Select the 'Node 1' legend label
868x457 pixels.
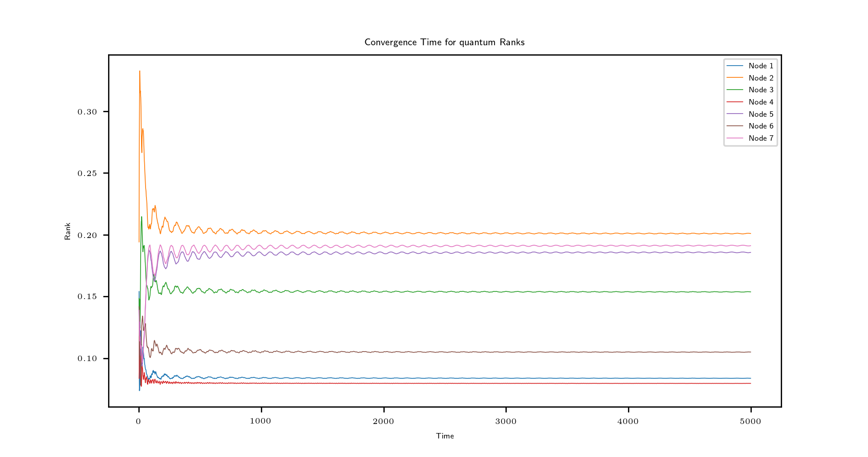coord(761,66)
